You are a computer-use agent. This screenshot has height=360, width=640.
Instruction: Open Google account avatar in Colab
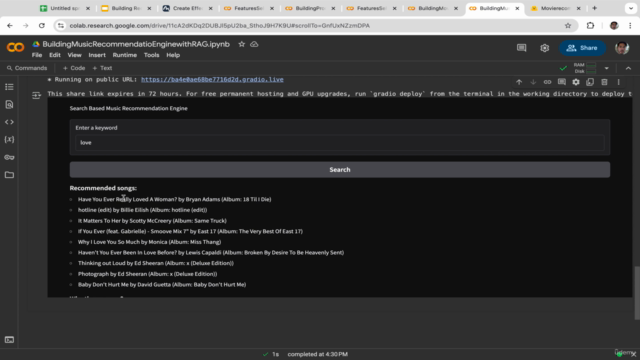point(622,48)
